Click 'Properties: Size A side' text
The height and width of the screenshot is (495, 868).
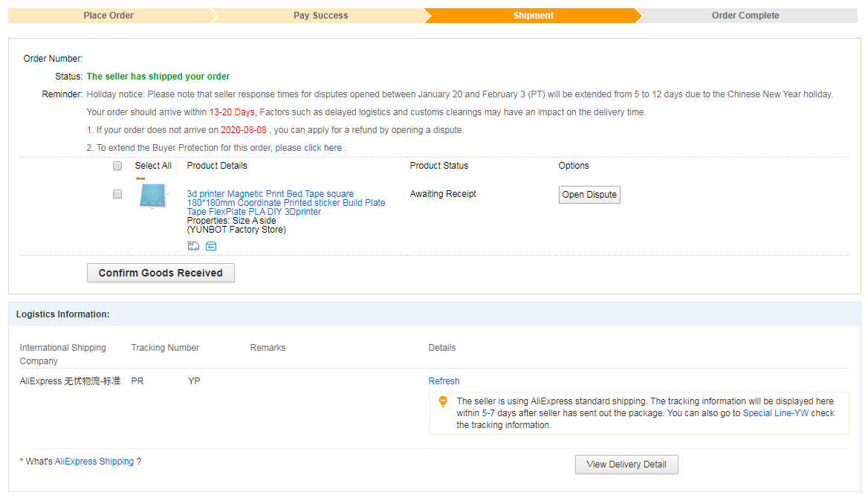231,220
